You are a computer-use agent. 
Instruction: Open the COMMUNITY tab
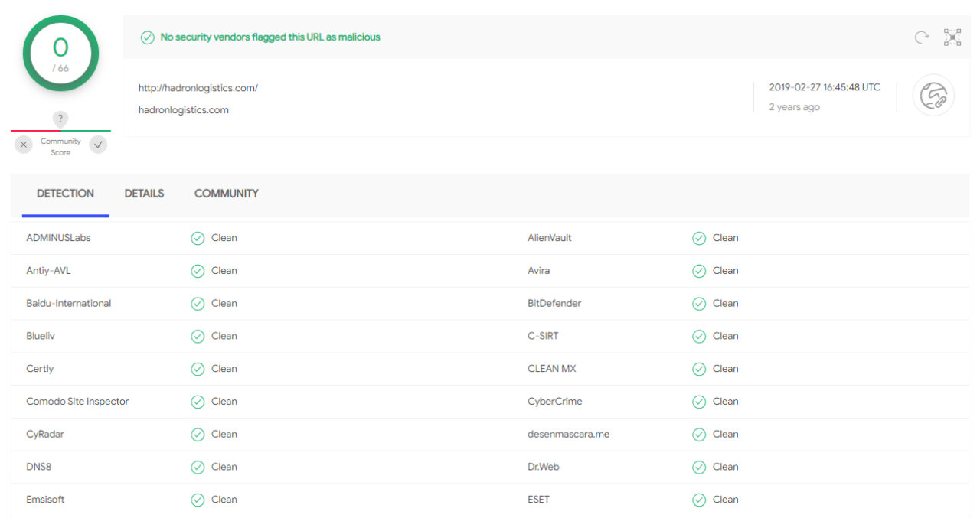coord(227,194)
